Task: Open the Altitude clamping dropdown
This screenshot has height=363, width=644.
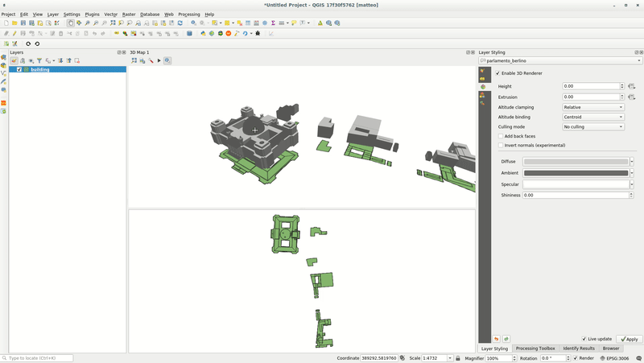Action: click(x=592, y=107)
